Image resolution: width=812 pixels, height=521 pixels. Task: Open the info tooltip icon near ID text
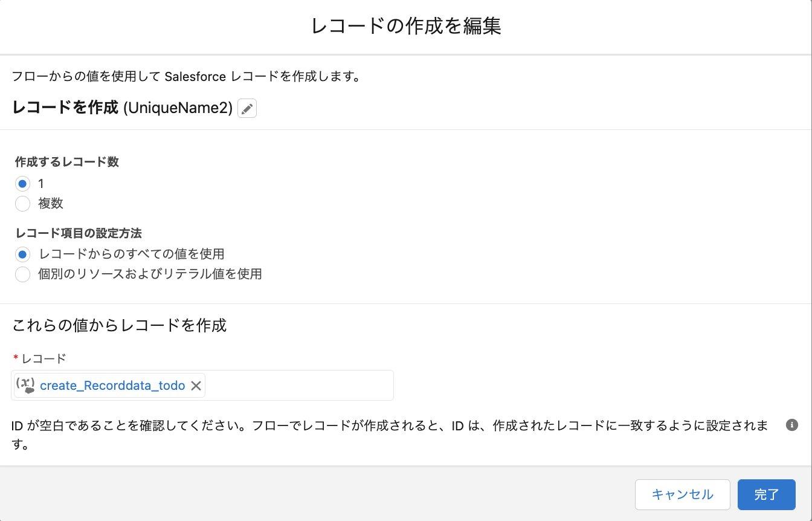tap(791, 425)
